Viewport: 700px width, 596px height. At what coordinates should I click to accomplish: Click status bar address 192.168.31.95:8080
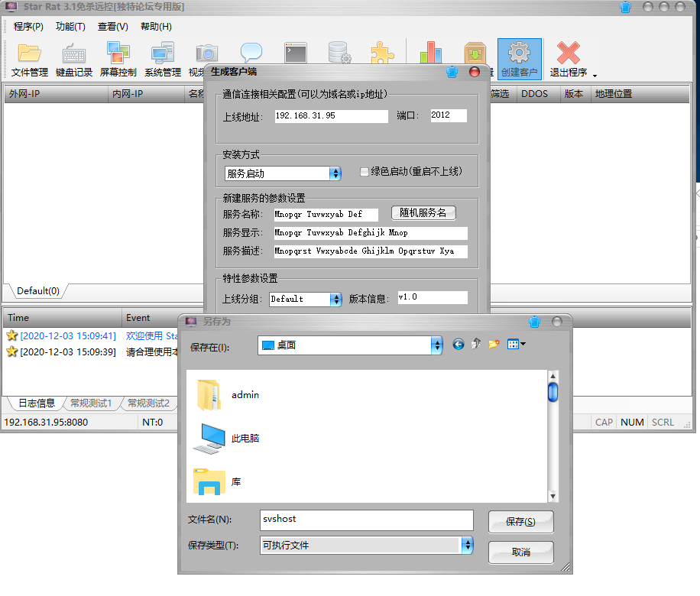click(x=46, y=423)
